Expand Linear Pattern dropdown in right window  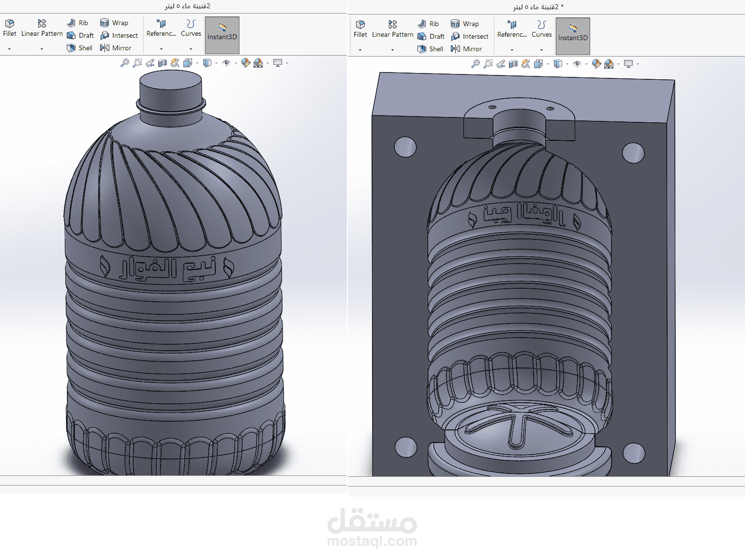pos(392,50)
